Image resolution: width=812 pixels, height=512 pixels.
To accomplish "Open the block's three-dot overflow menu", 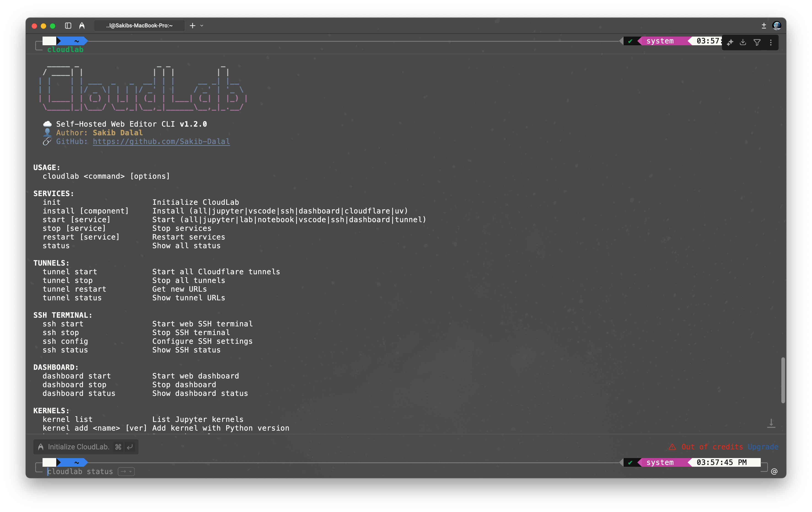I will [771, 43].
